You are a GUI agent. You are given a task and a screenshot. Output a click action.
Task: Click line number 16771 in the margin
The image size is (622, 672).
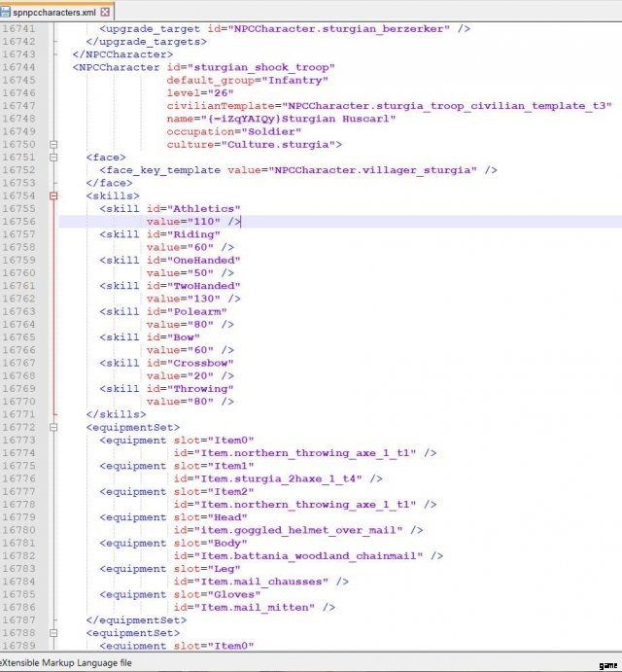point(18,414)
